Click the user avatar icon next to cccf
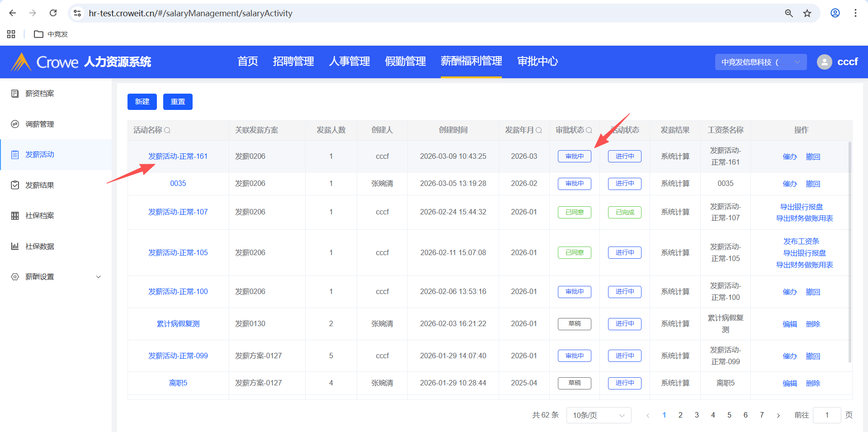868x432 pixels. [824, 62]
